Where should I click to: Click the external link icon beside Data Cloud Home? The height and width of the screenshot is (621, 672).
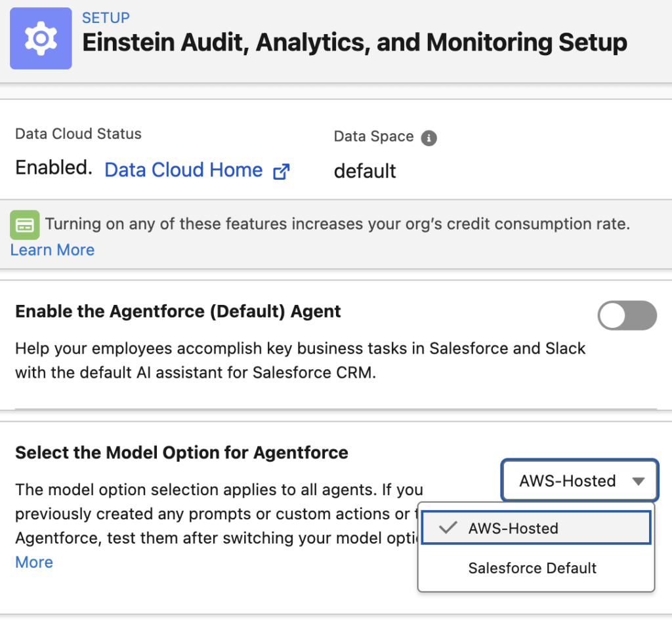(x=281, y=171)
